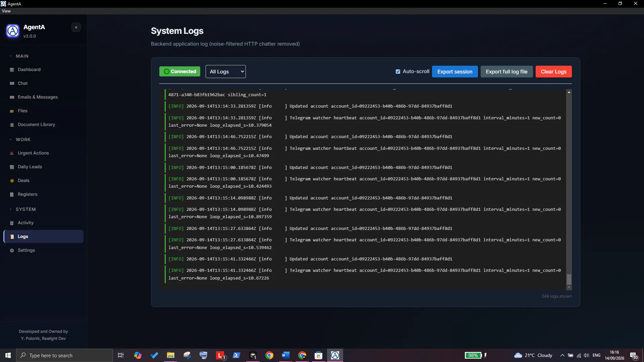The image size is (644, 362).
Task: Open the Chat icon in sidebar
Action: pyautogui.click(x=12, y=83)
